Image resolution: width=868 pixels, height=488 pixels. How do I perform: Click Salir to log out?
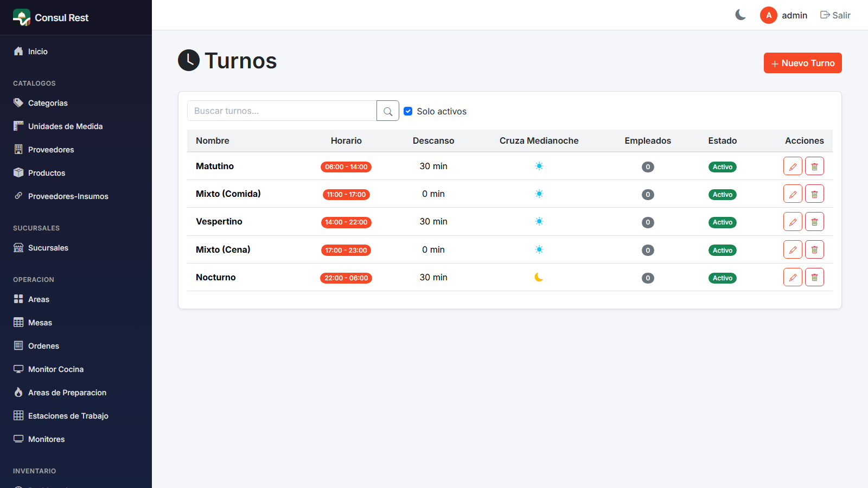tap(835, 15)
